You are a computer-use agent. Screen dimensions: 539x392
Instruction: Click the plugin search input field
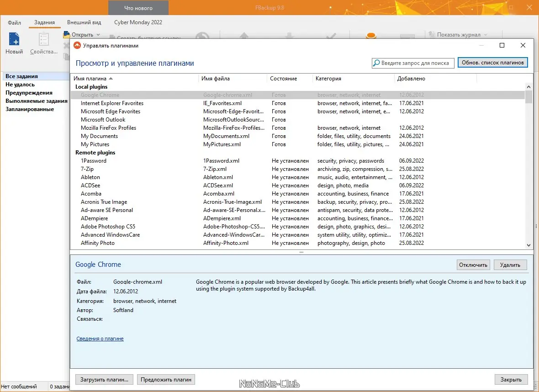coord(413,63)
